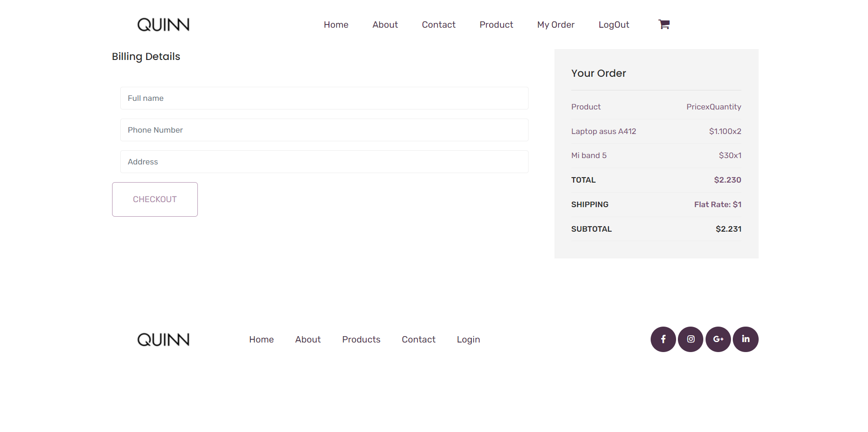The height and width of the screenshot is (432, 868).
Task: Click the Phone Number input field
Action: [324, 130]
